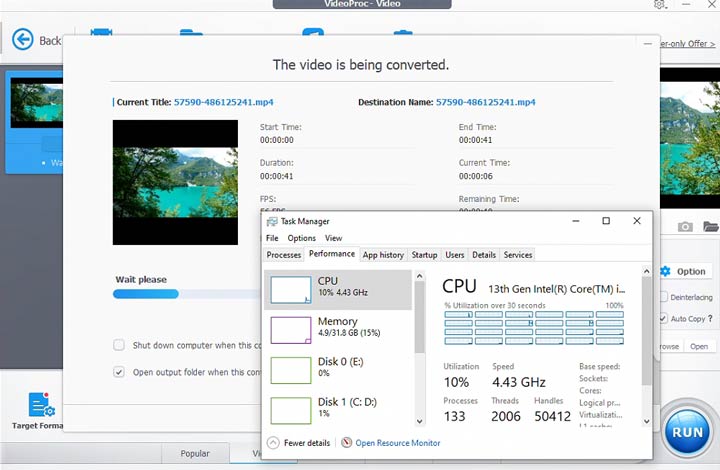Click the Resource Monitor icon in Task Manager
Image resolution: width=720 pixels, height=470 pixels.
tap(347, 442)
